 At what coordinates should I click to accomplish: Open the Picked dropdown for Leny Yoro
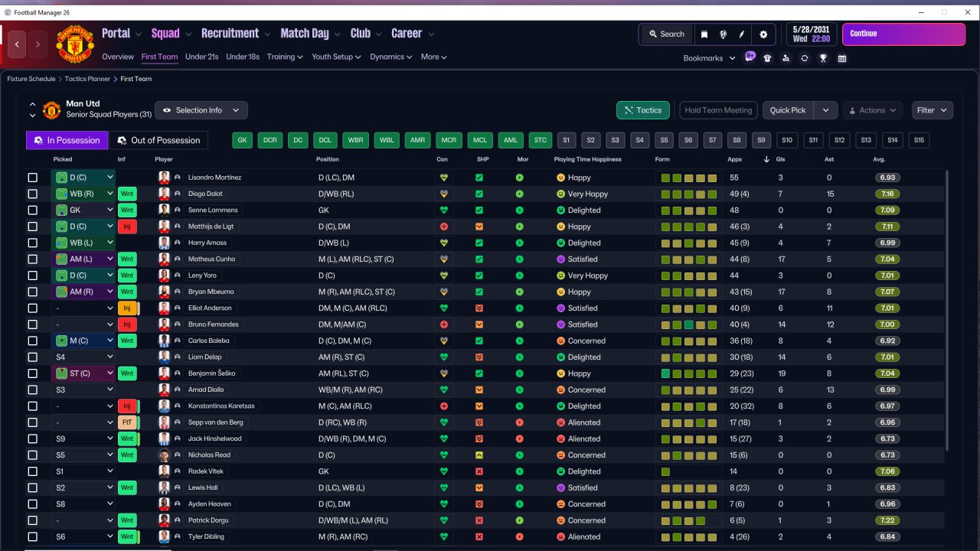tap(83, 275)
